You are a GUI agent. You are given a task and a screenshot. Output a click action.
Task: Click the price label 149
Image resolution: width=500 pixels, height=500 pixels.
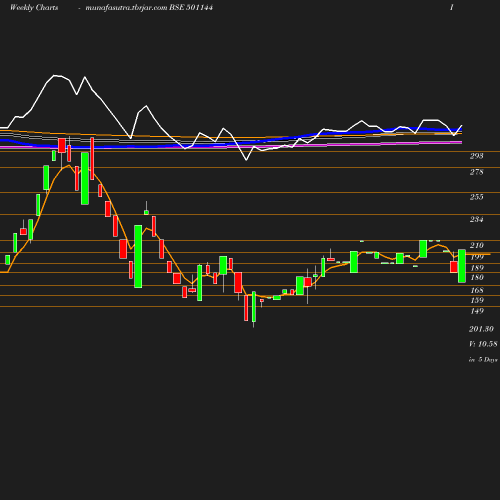[477, 311]
